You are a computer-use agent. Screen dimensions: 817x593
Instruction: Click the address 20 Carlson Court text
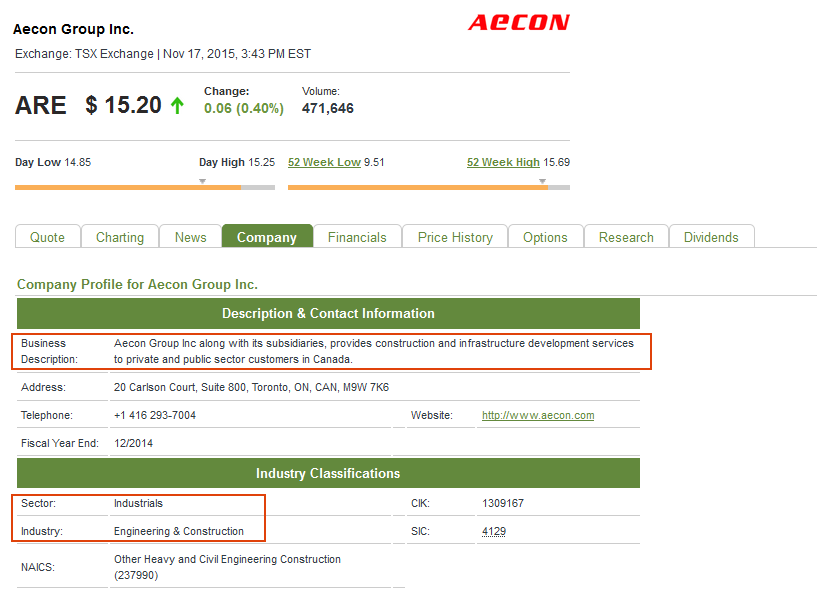tap(252, 387)
